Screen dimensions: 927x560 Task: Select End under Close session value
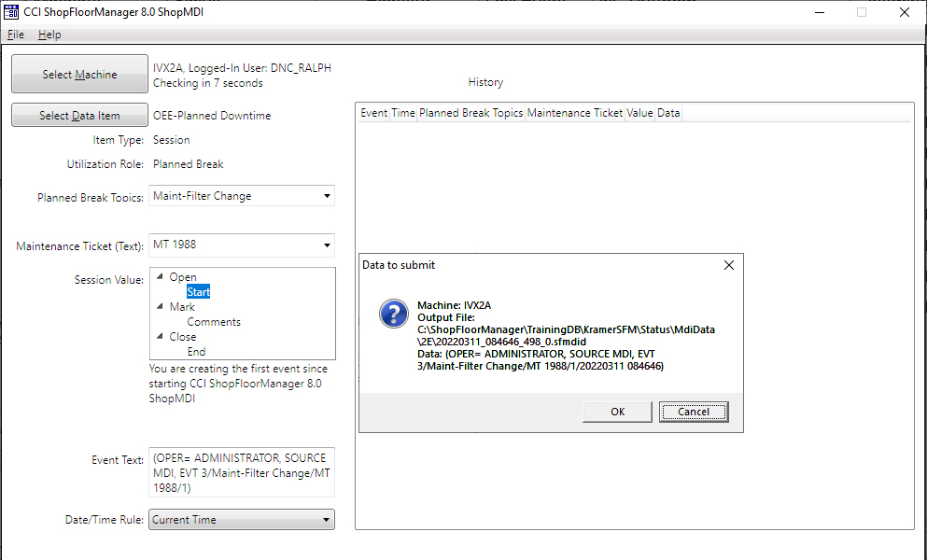(196, 351)
